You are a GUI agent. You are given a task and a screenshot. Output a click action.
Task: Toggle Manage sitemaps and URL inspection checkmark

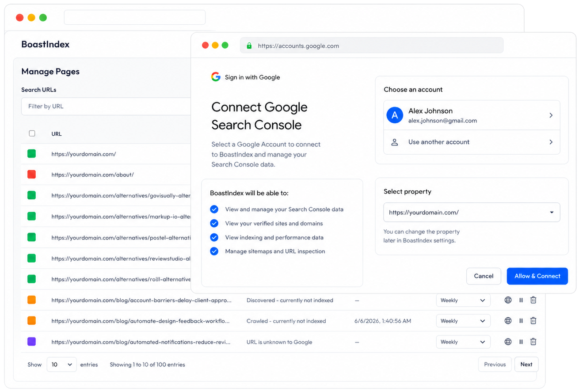coord(214,251)
